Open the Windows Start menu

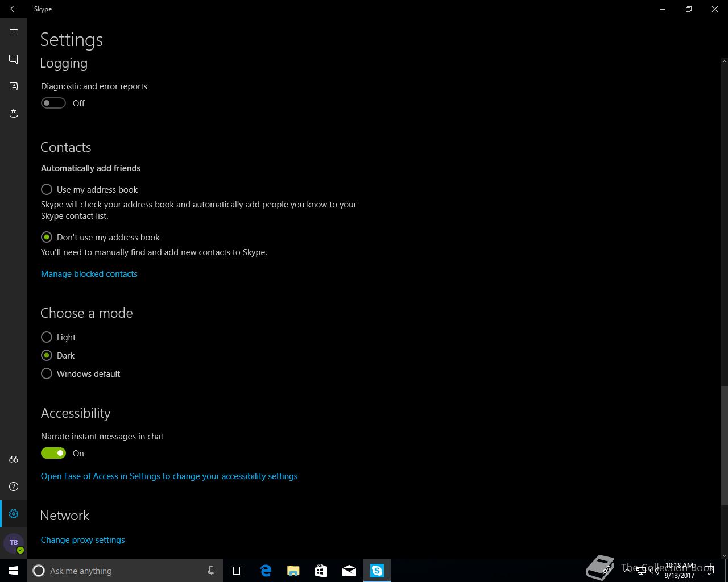click(14, 571)
